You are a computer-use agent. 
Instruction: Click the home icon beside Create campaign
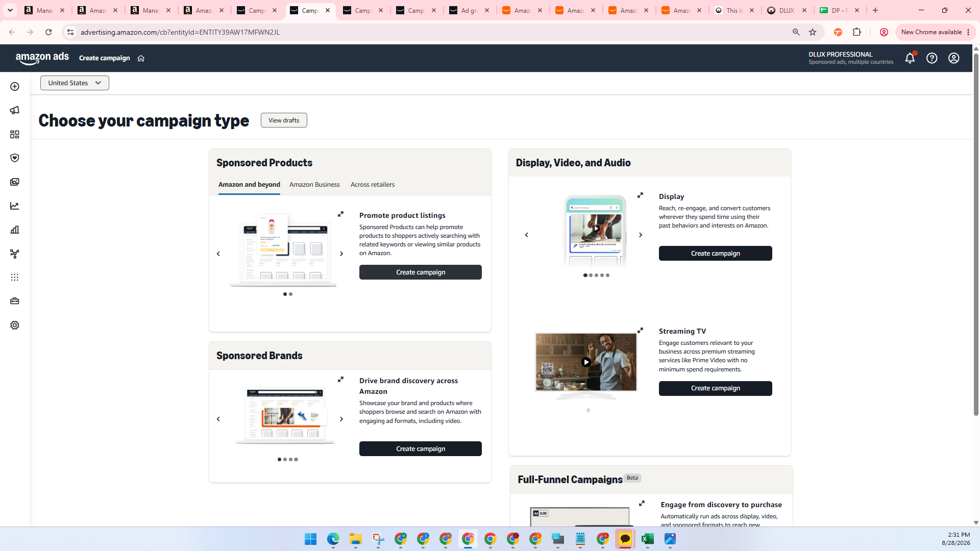(x=141, y=58)
